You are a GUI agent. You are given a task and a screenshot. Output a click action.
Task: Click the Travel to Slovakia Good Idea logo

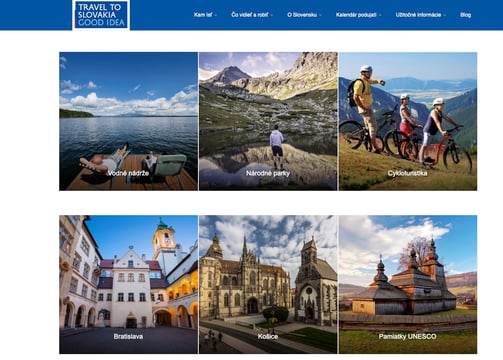coord(101,15)
